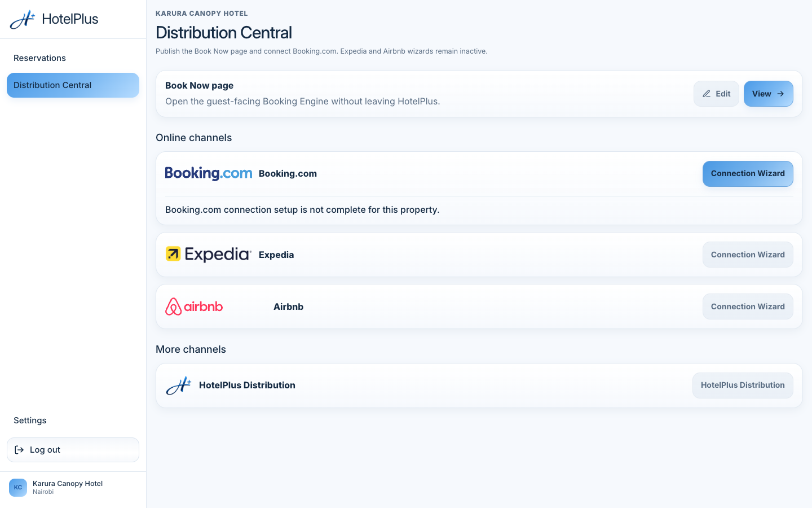
Task: Open Airbnb Connection Wizard
Action: [x=748, y=306]
